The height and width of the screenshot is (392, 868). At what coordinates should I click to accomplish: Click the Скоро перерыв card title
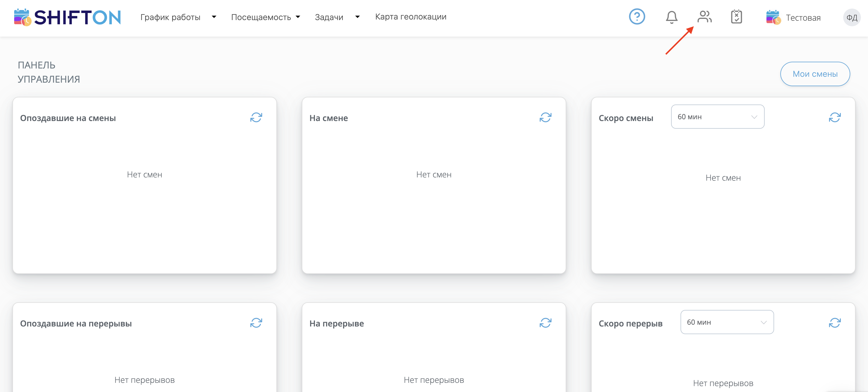point(630,324)
